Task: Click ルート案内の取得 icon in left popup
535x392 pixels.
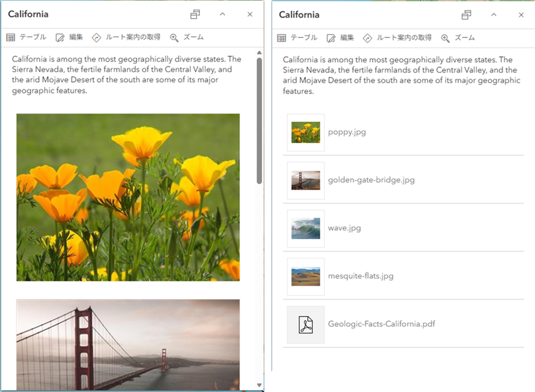Action: click(x=96, y=37)
